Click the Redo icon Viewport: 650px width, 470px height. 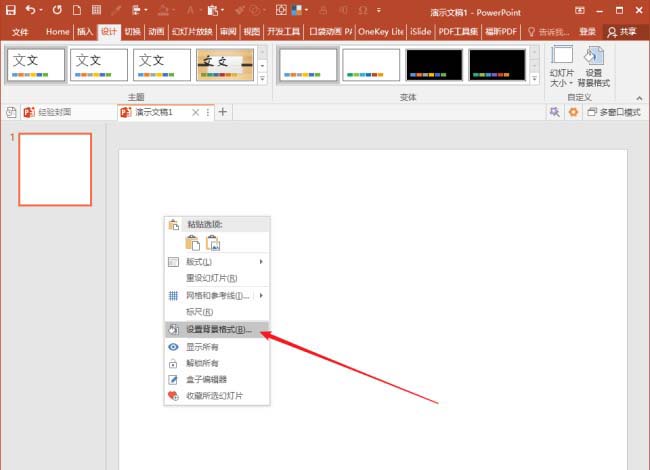[57, 10]
